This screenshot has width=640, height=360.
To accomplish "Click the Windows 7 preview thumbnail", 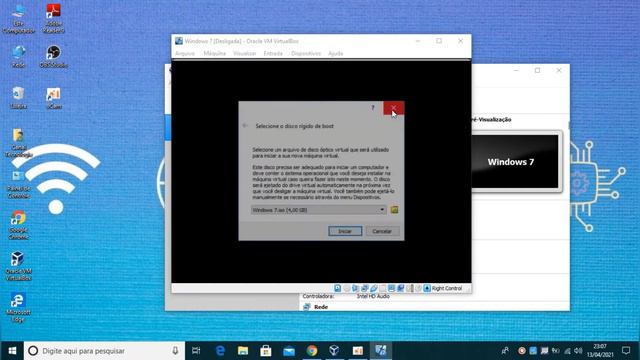I will pyautogui.click(x=515, y=162).
